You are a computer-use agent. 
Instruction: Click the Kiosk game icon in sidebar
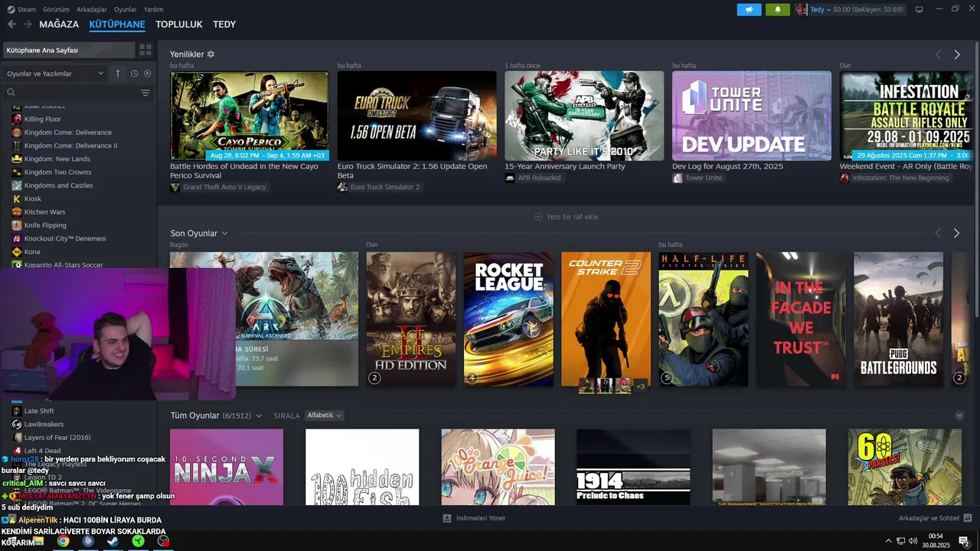pos(17,199)
